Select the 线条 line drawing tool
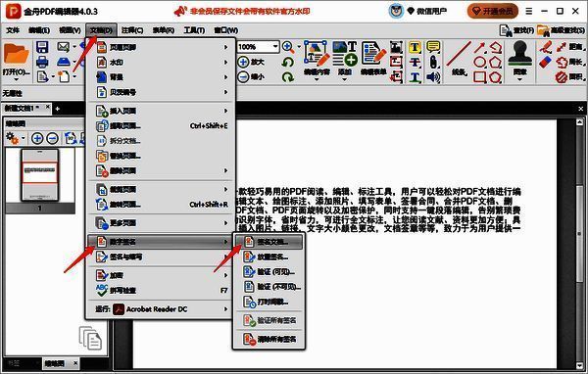 (459, 59)
